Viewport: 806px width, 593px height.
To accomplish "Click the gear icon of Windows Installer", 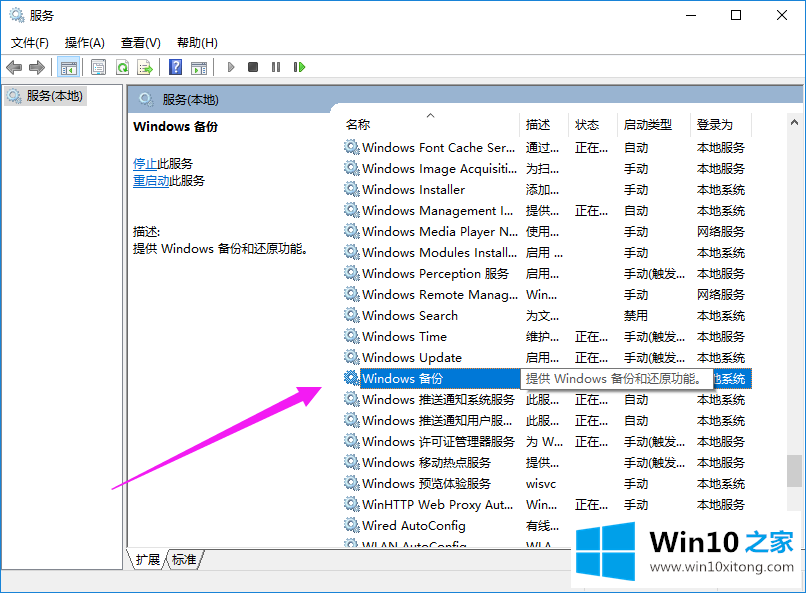I will [352, 189].
